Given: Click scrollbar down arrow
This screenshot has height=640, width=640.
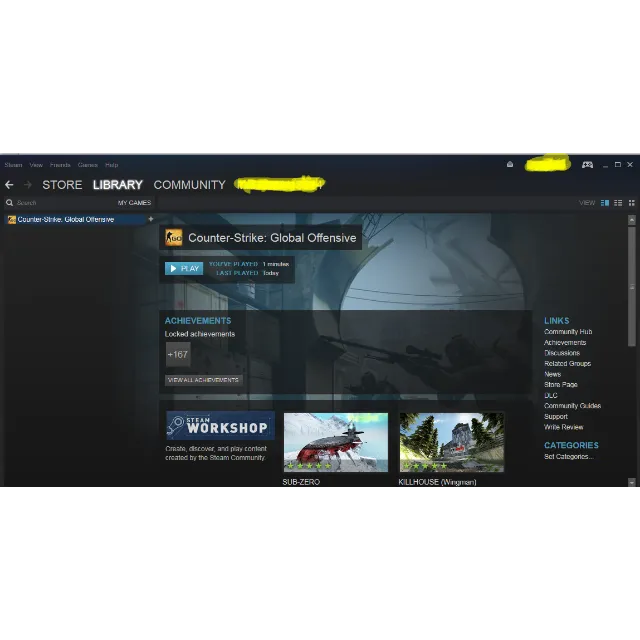Looking at the screenshot, I should (x=631, y=482).
